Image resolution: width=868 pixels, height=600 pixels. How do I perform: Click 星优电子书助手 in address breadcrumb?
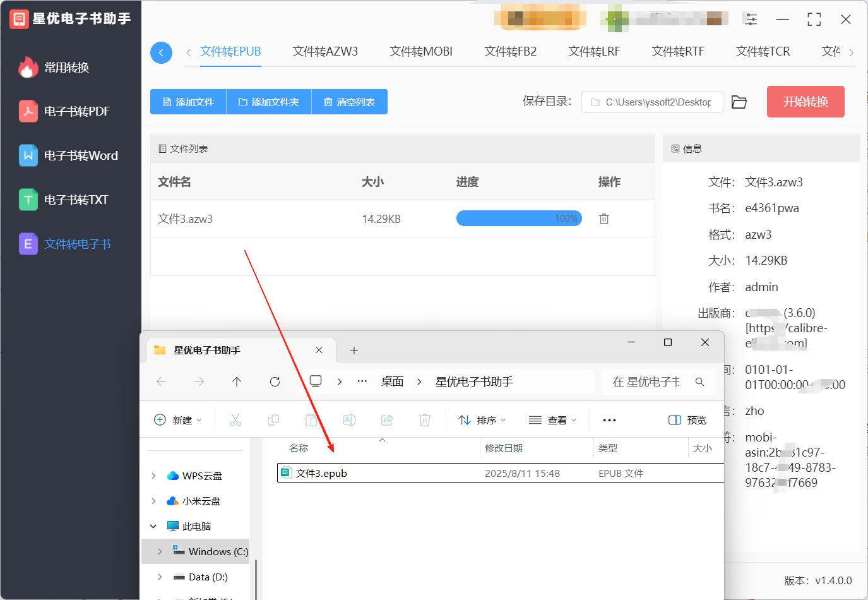[x=474, y=381]
